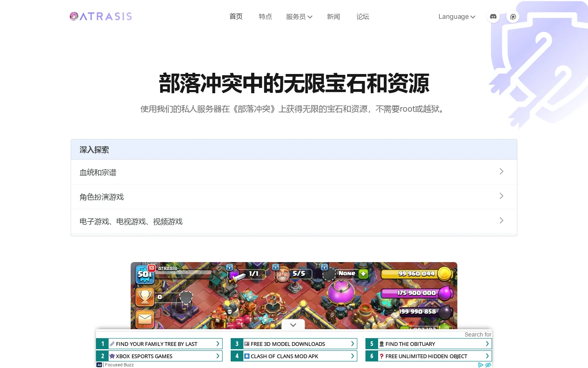Viewport: 588px width, 368px height.
Task: Click the Ad badge beside Focused Buzz
Action: click(99, 365)
